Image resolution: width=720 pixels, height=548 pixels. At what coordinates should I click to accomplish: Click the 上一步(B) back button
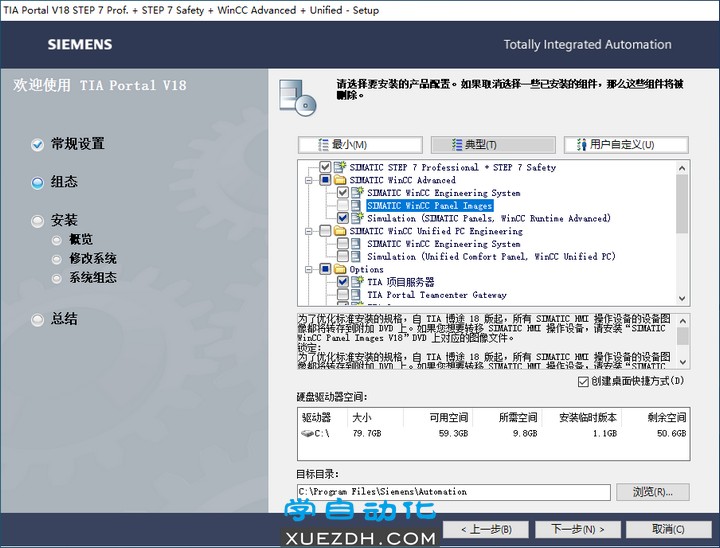coord(486,529)
